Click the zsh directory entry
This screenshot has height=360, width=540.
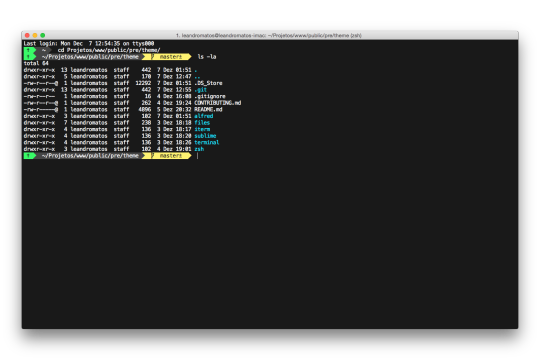click(x=199, y=149)
